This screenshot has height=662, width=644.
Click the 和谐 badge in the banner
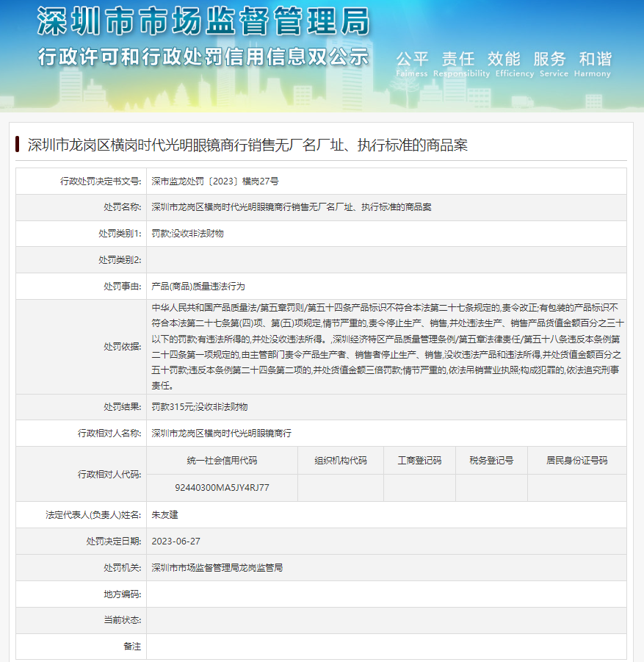coord(595,60)
